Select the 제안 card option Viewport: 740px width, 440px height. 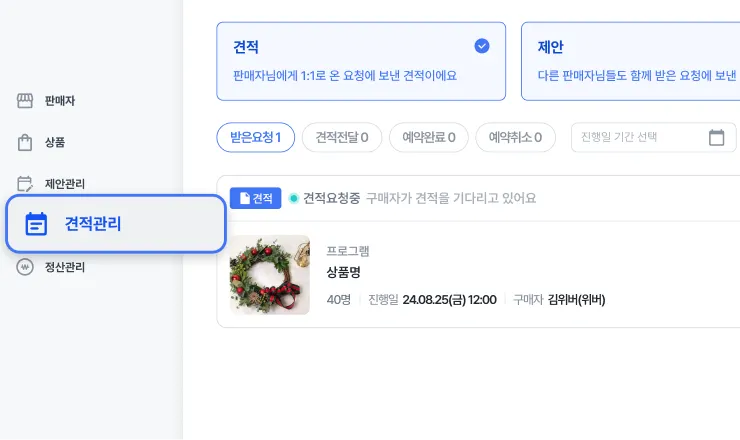point(631,61)
